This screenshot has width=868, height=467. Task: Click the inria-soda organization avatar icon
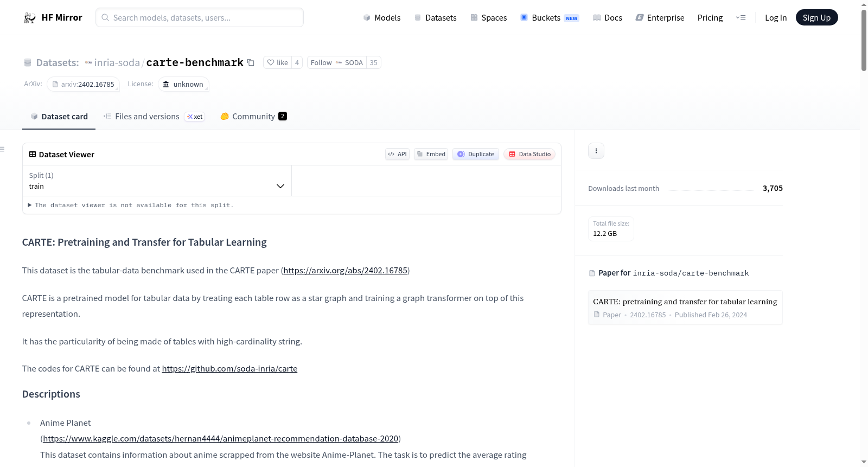[x=88, y=62]
